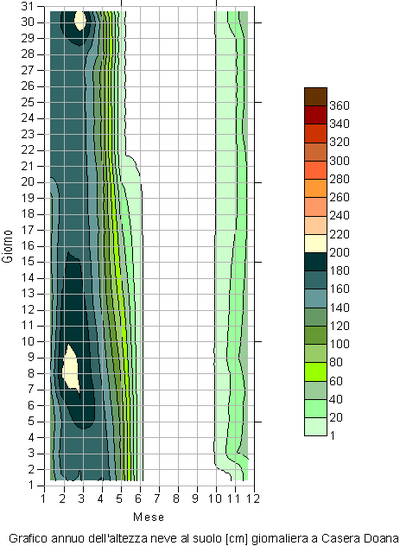Click the bright lime legend swatch between 60 and 80
Screen dimensions: 400x546
(315, 372)
